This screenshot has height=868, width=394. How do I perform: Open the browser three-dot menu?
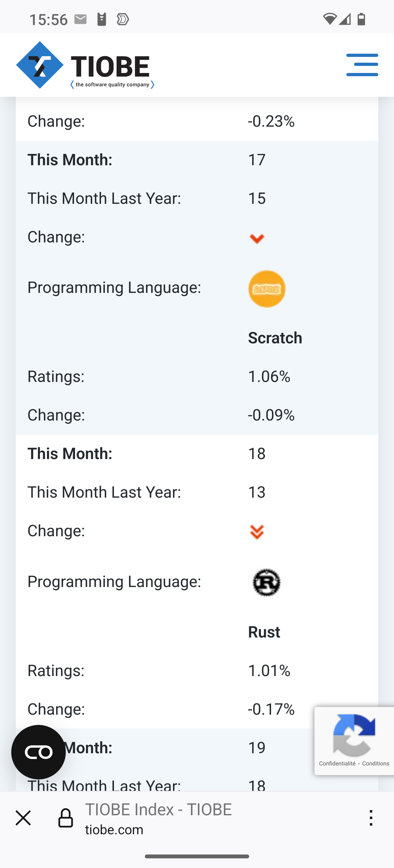coord(371,818)
